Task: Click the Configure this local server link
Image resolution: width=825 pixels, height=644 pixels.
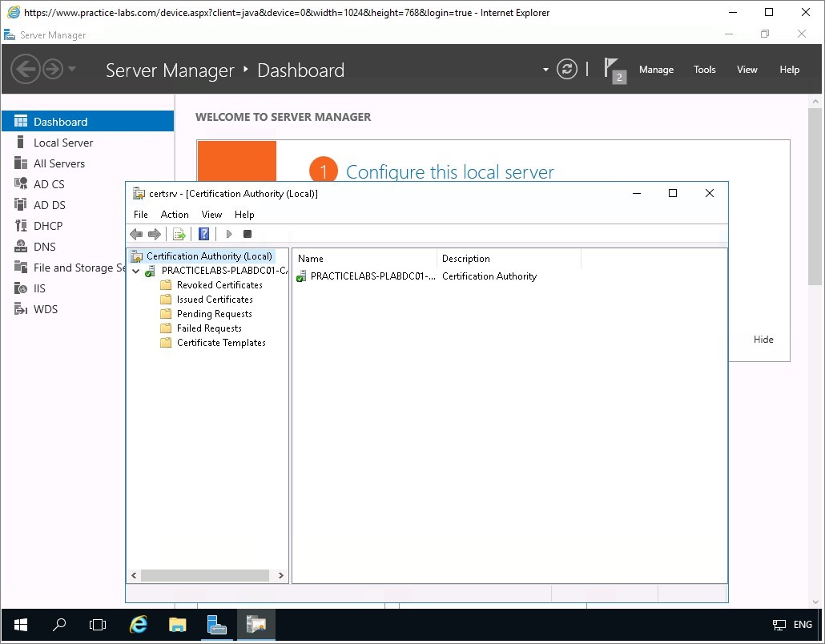Action: point(450,171)
